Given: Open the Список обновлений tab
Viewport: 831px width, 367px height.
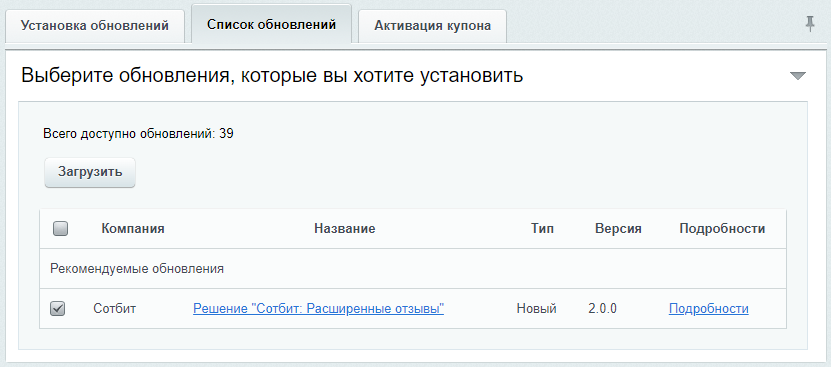Looking at the screenshot, I should click(x=271, y=24).
